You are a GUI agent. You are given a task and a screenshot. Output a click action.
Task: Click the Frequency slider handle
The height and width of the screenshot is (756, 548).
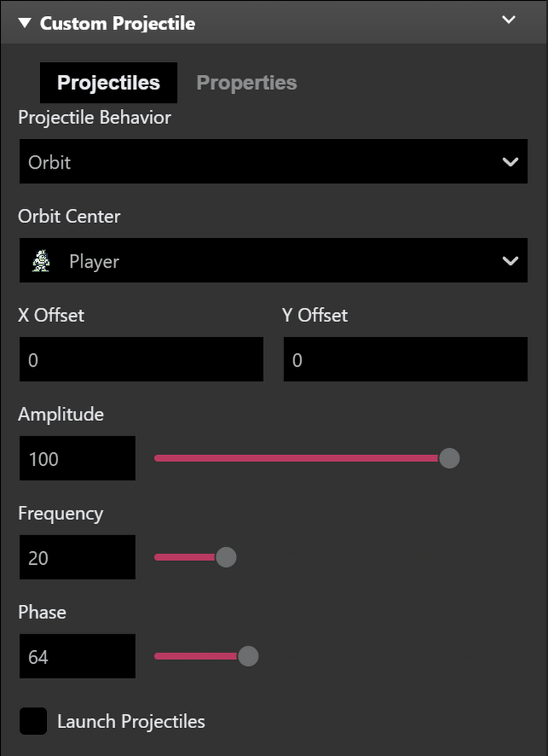[225, 557]
